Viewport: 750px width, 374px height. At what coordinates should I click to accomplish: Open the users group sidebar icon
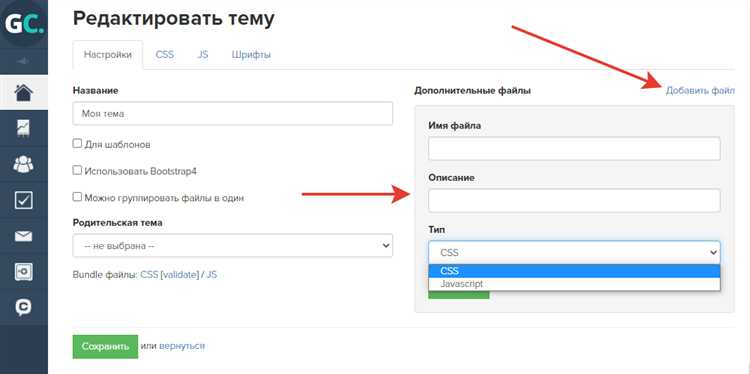pyautogui.click(x=23, y=164)
